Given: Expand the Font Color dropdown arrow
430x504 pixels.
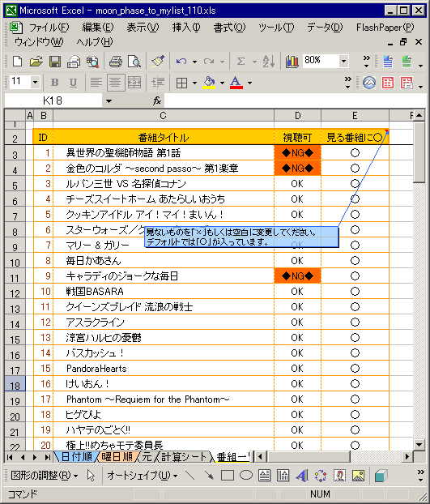Looking at the screenshot, I should 249,83.
